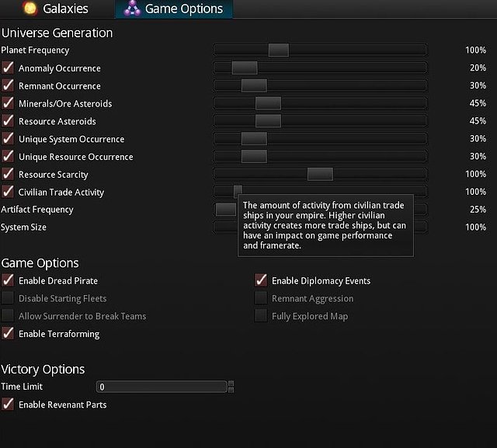Viewport: 497px width, 448px height.
Task: Toggle Remnant Occurrence checkbox
Action: click(8, 86)
